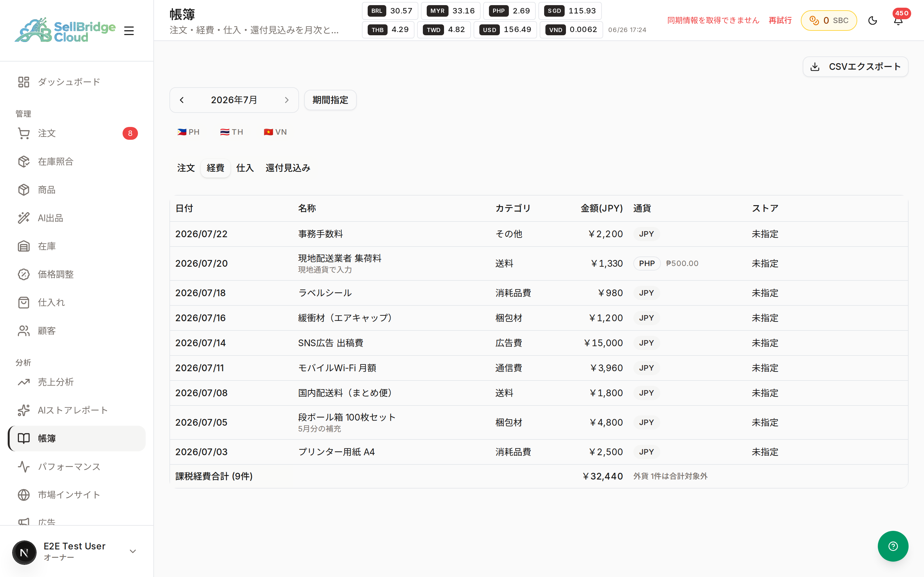Go to next month chevron
This screenshot has width=924, height=577.
287,100
